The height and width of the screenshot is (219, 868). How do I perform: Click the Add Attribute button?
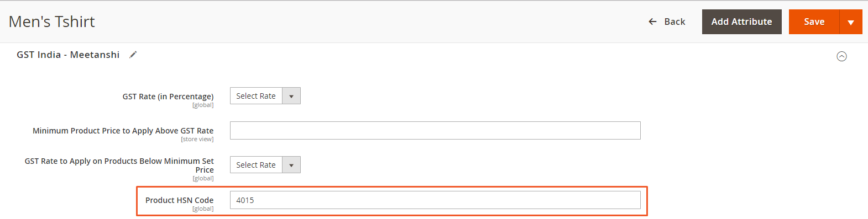(x=741, y=22)
